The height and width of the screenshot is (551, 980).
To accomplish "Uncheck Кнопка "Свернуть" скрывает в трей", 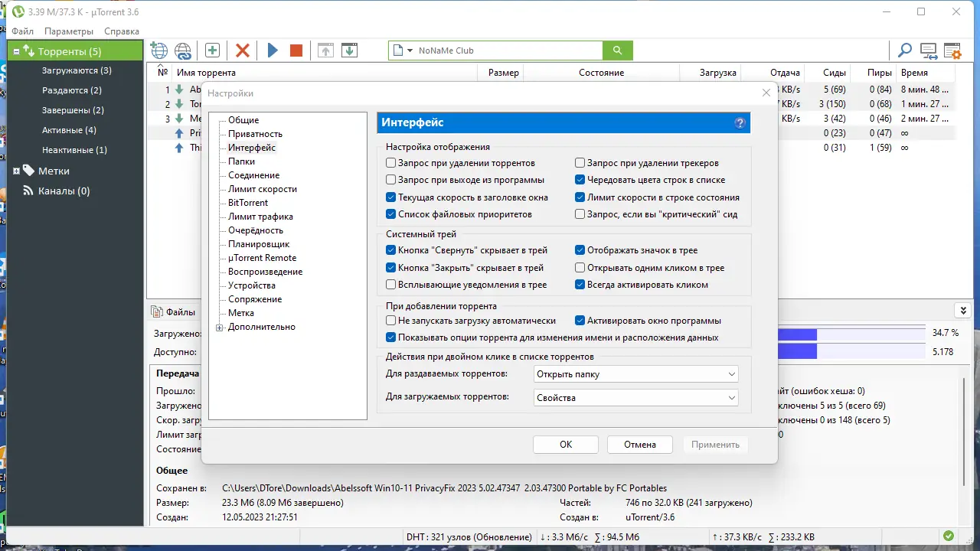I will pyautogui.click(x=391, y=250).
